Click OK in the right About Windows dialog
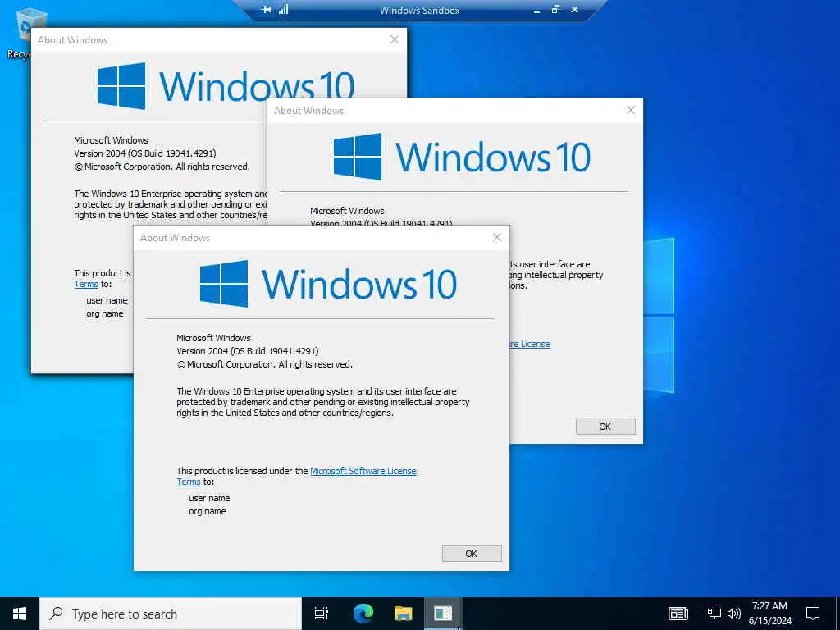Viewport: 840px width, 630px height. (605, 427)
